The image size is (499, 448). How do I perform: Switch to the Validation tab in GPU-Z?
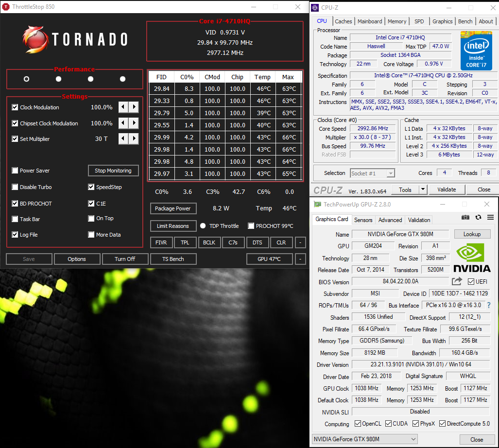tap(419, 220)
